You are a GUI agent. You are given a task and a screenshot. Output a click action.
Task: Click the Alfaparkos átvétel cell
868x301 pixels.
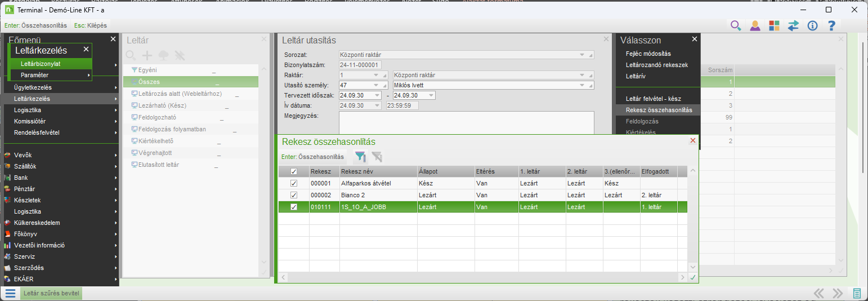[378, 183]
